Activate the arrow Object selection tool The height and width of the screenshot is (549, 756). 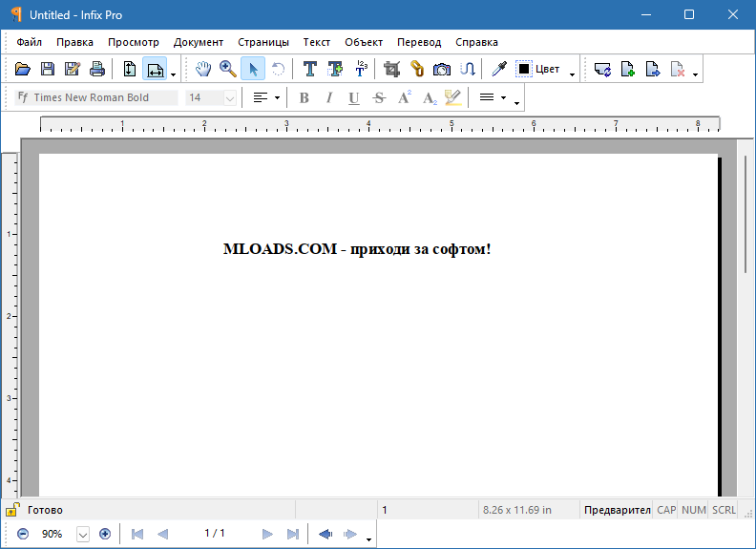point(253,69)
